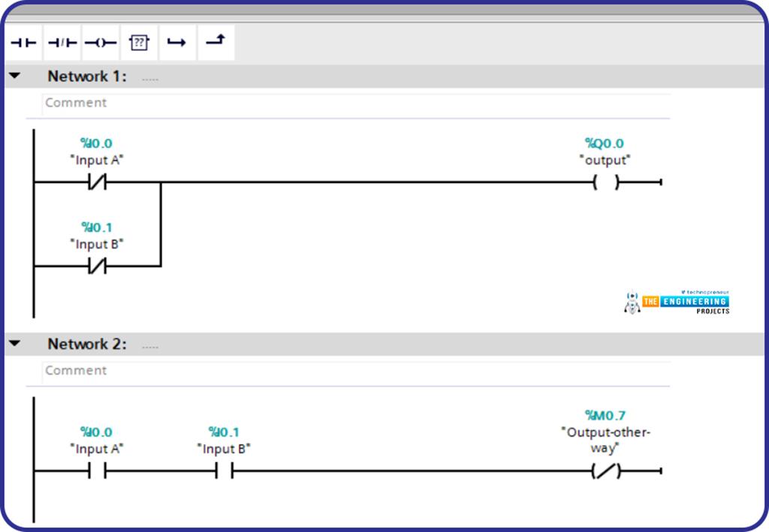Screen dimensions: 769x532
Task: Insert an empty box instruction
Action: click(x=139, y=43)
